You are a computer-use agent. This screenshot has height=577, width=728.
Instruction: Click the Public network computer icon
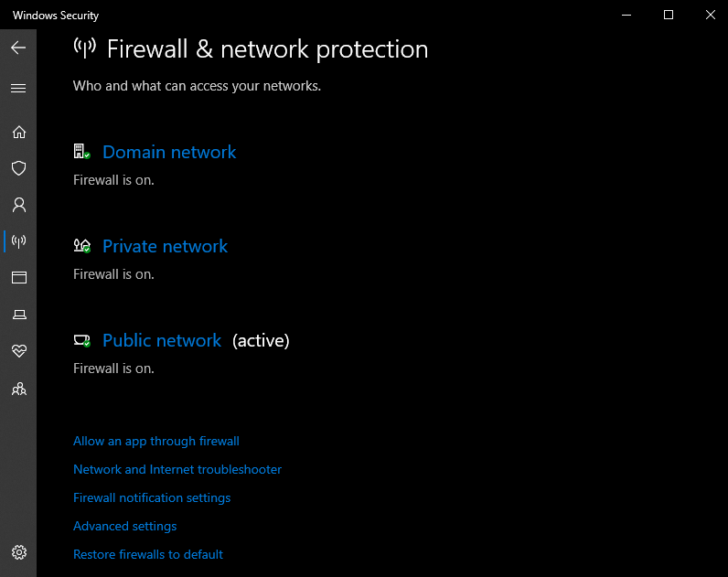(x=81, y=340)
